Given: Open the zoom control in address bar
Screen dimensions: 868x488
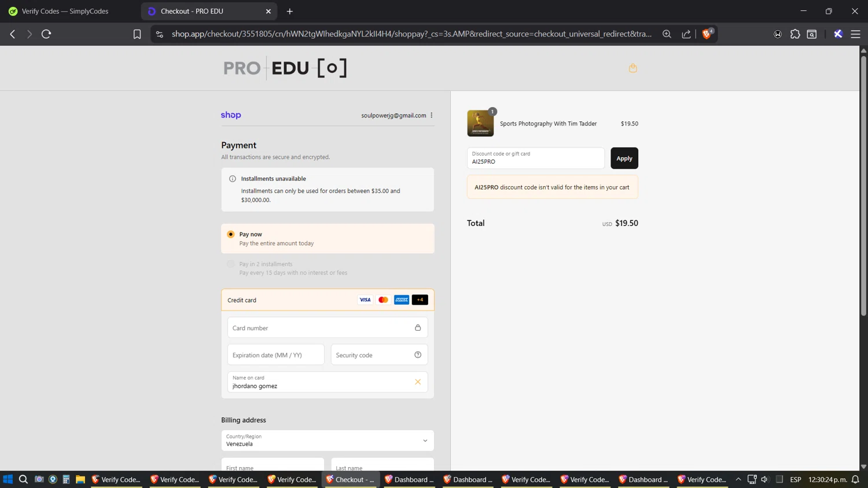Looking at the screenshot, I should (x=667, y=34).
